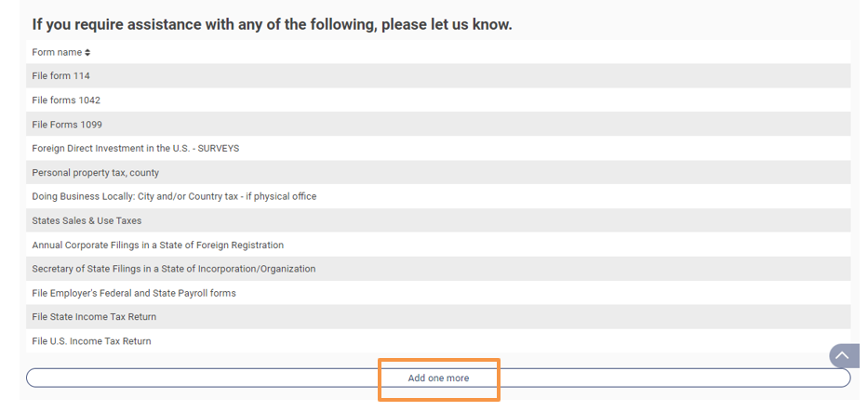This screenshot has height=411, width=868.
Task: Click the assistance heading text above the table
Action: [x=272, y=24]
